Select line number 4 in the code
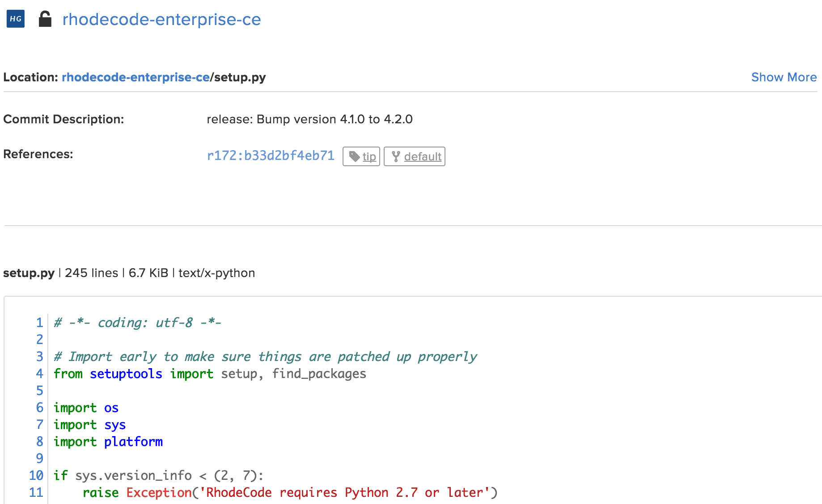This screenshot has width=822, height=504. coord(40,374)
